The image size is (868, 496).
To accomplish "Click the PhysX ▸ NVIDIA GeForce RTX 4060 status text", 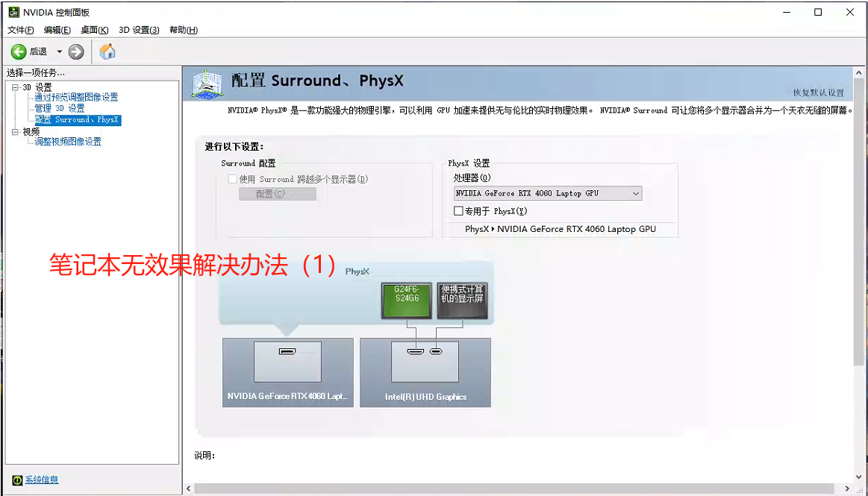I will coord(561,229).
